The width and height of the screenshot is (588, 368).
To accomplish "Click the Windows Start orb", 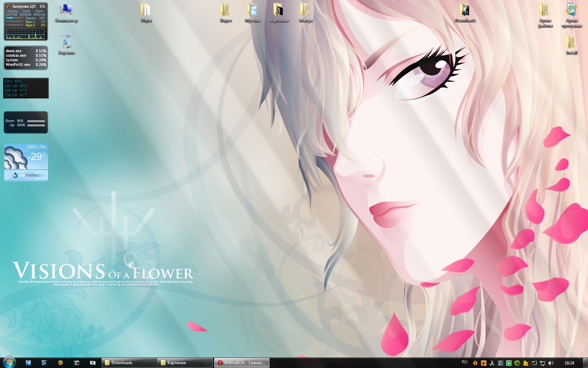I will 9,362.
